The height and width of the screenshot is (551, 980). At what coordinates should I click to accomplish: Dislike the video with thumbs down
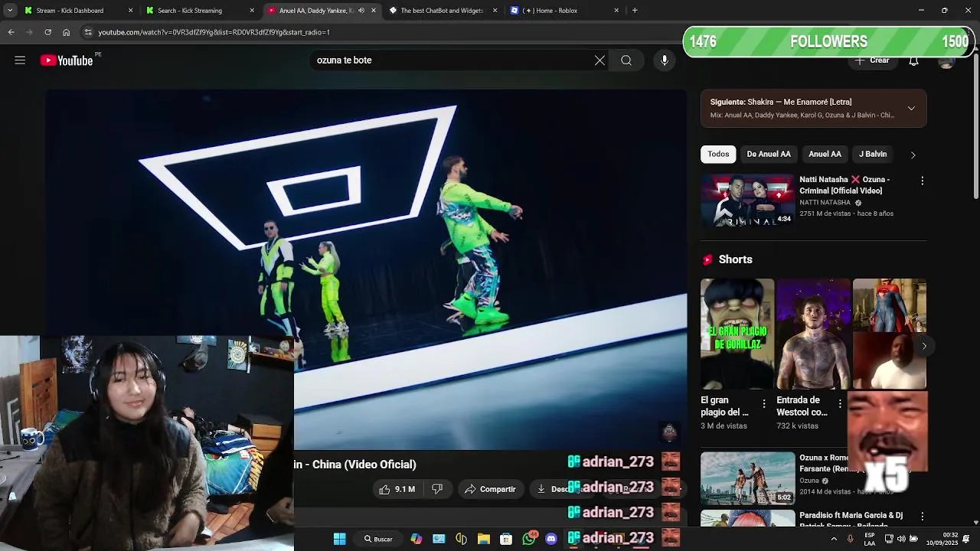[x=437, y=489]
